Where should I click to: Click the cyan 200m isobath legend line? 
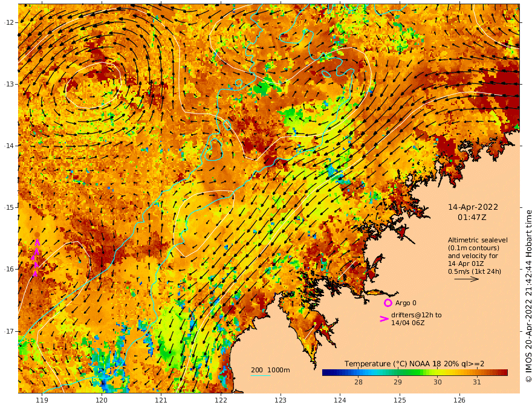pyautogui.click(x=261, y=376)
